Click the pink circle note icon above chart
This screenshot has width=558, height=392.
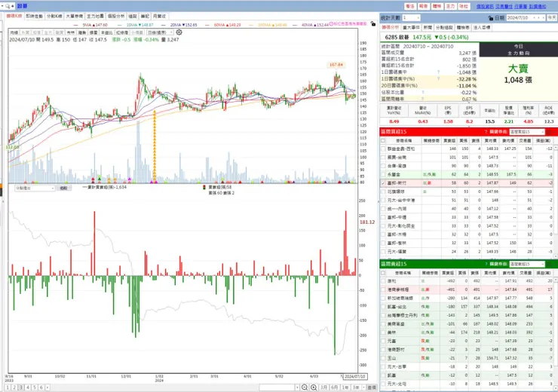tap(331, 24)
